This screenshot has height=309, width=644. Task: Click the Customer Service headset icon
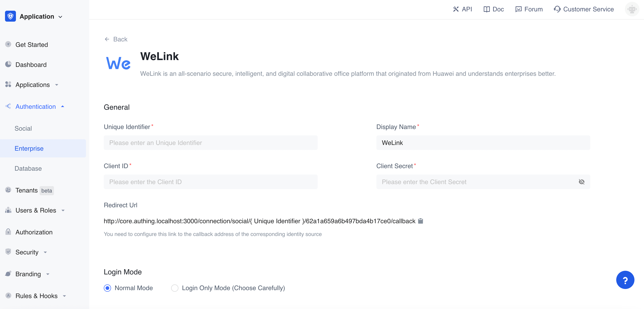557,9
